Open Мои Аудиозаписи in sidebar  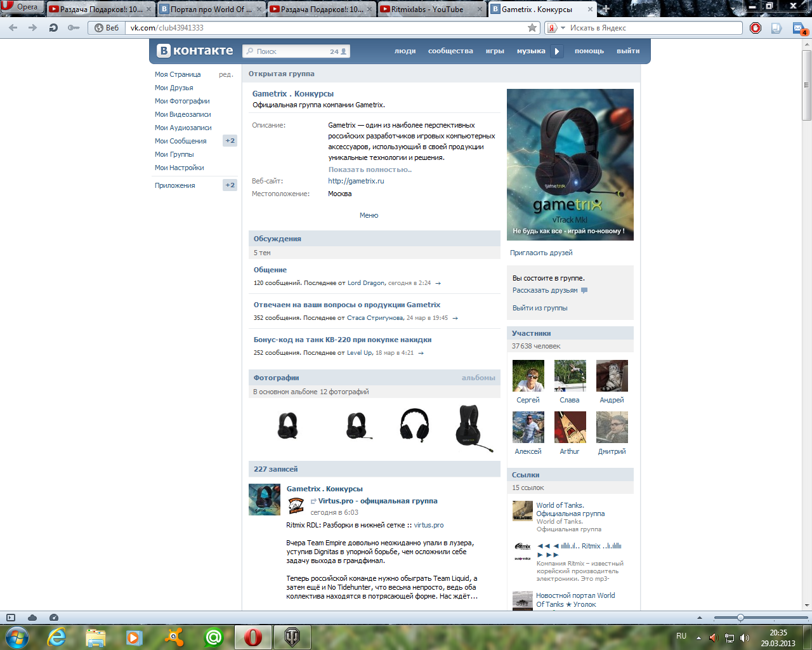click(183, 128)
